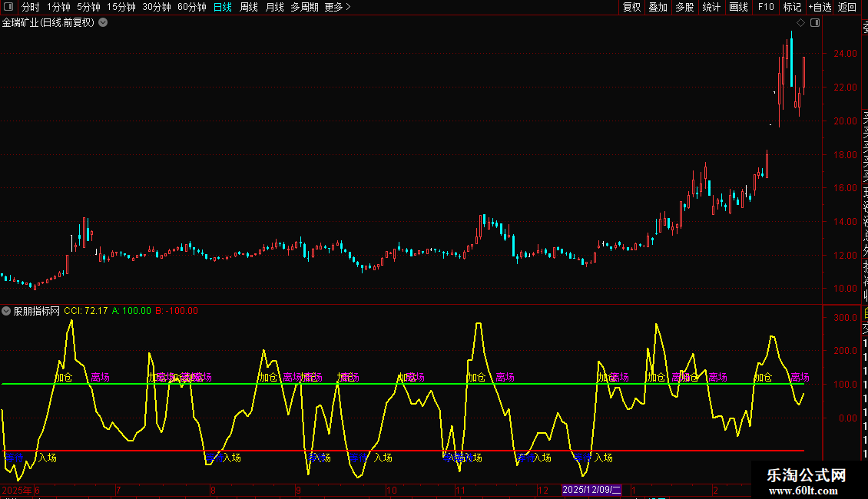Open dropdown next to 金瑞矿业 chart title
Screen dimensions: 868x499
click(x=103, y=23)
